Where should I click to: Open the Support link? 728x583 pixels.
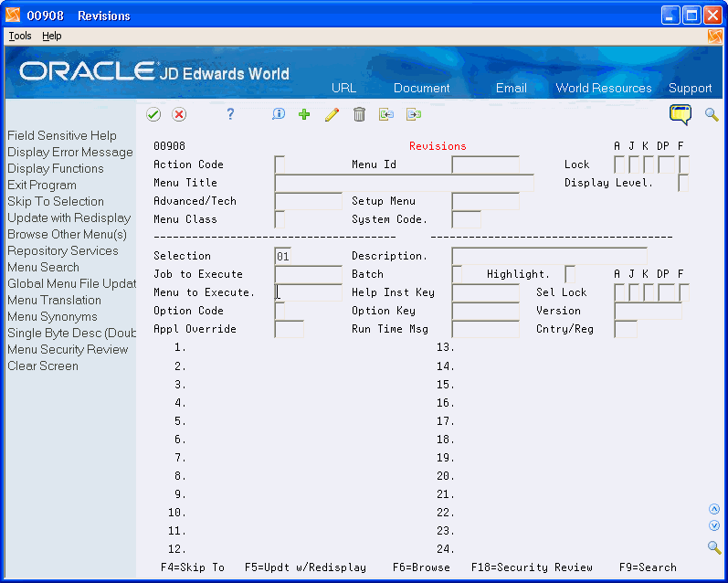click(690, 88)
